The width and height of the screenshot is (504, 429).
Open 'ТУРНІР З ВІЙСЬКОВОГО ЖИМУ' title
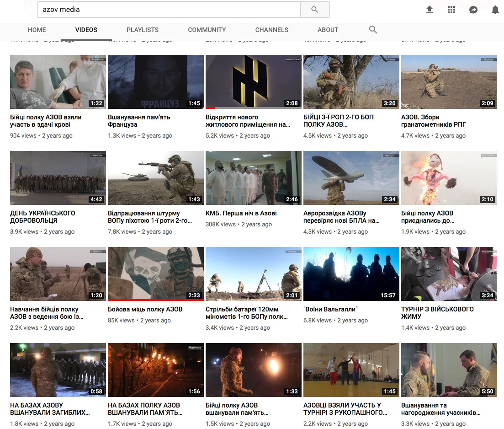click(x=437, y=313)
